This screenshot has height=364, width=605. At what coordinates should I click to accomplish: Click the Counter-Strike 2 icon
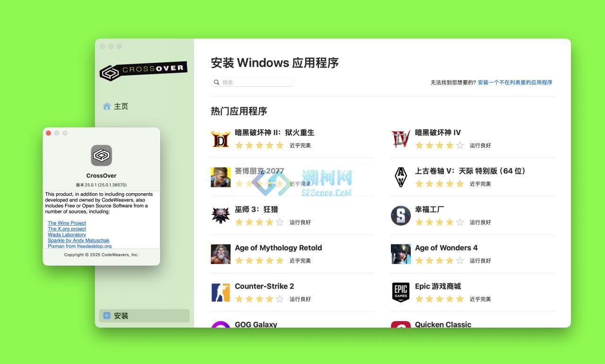point(221,292)
